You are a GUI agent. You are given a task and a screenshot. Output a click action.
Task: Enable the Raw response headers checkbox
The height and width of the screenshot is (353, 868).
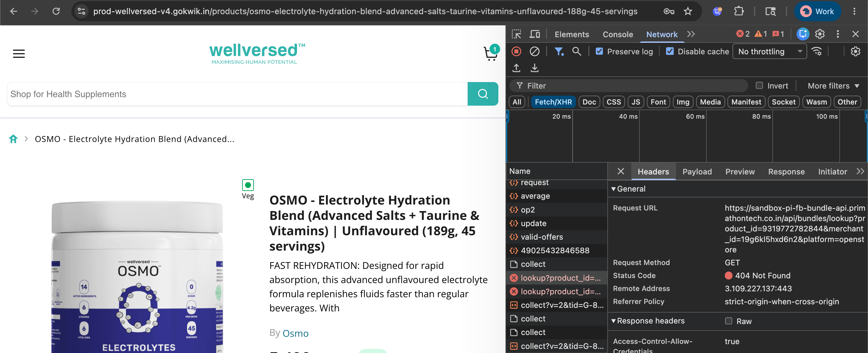[729, 321]
